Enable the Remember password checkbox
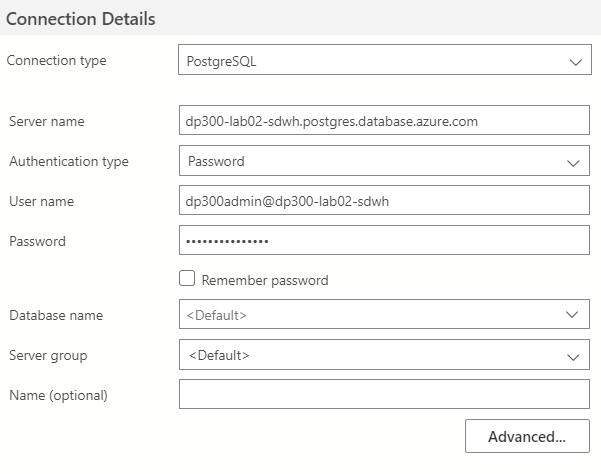The width and height of the screenshot is (601, 474). [x=186, y=280]
